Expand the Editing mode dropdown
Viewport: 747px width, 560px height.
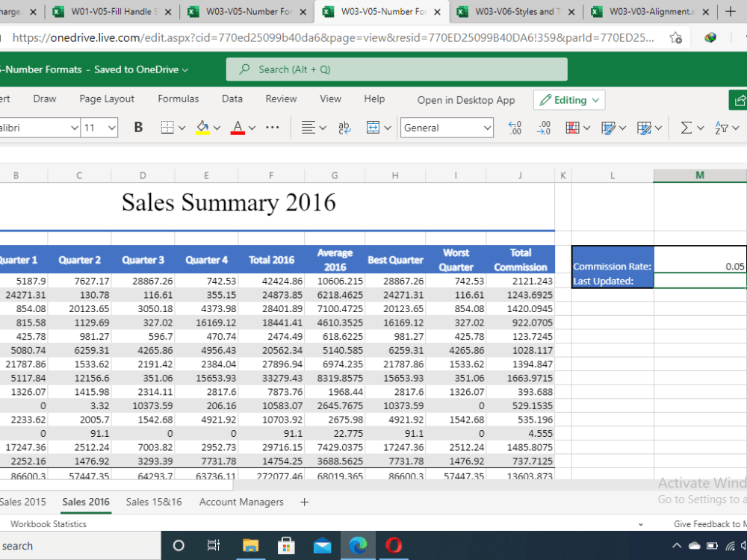595,100
